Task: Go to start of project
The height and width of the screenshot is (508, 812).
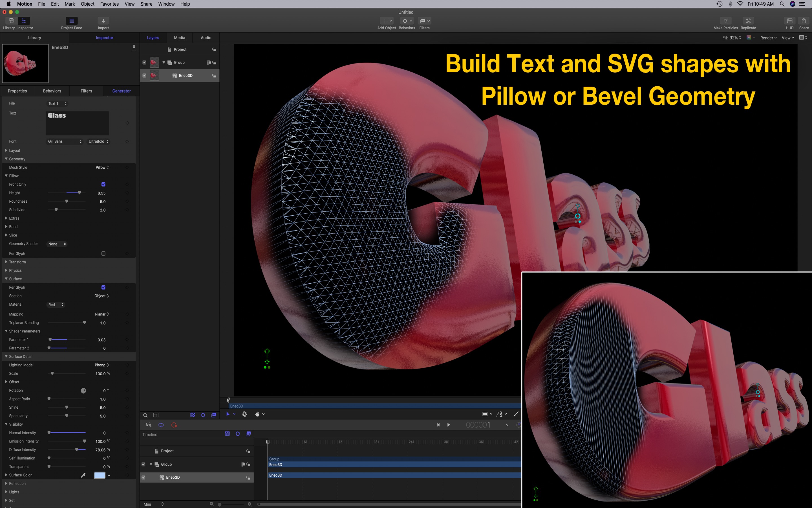Action: tap(438, 425)
